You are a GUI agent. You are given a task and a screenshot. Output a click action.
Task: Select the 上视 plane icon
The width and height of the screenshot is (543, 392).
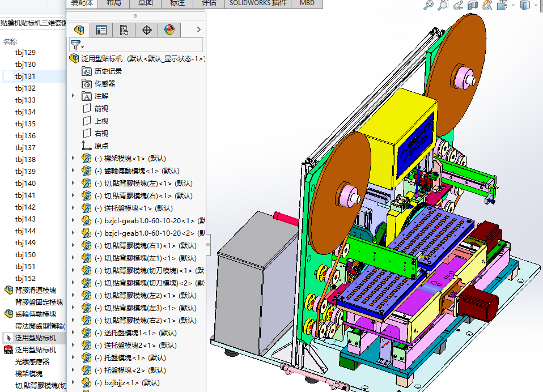pos(87,121)
